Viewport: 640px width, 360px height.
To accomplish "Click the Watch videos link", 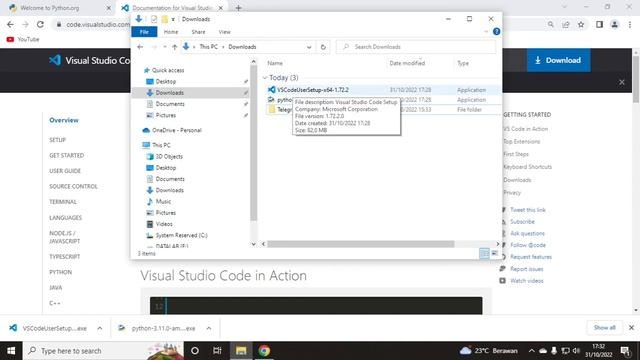I will click(527, 281).
